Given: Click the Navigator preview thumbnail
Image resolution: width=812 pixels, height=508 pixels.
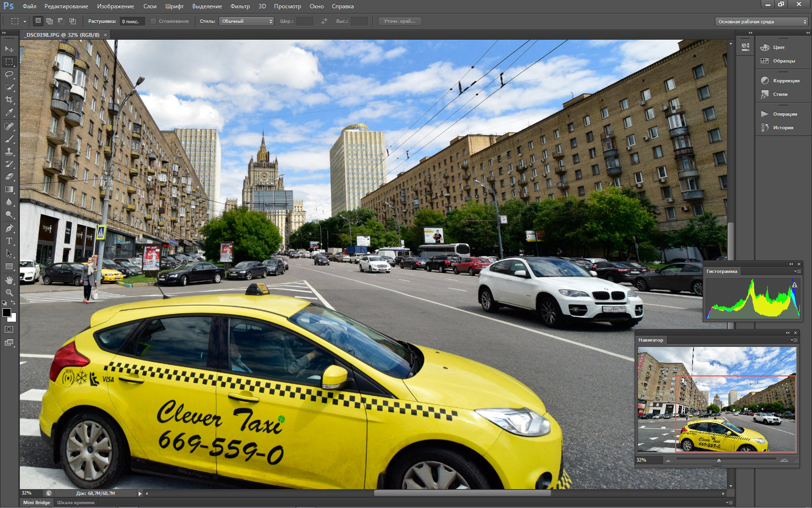Looking at the screenshot, I should 717,400.
